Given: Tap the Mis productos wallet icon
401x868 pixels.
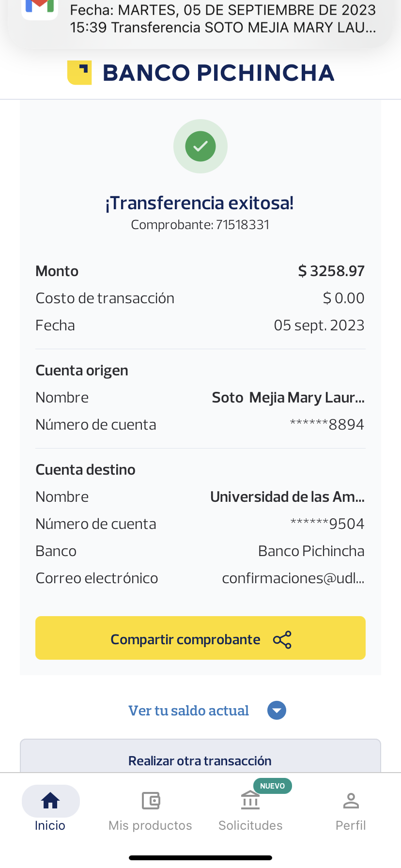Looking at the screenshot, I should (151, 801).
